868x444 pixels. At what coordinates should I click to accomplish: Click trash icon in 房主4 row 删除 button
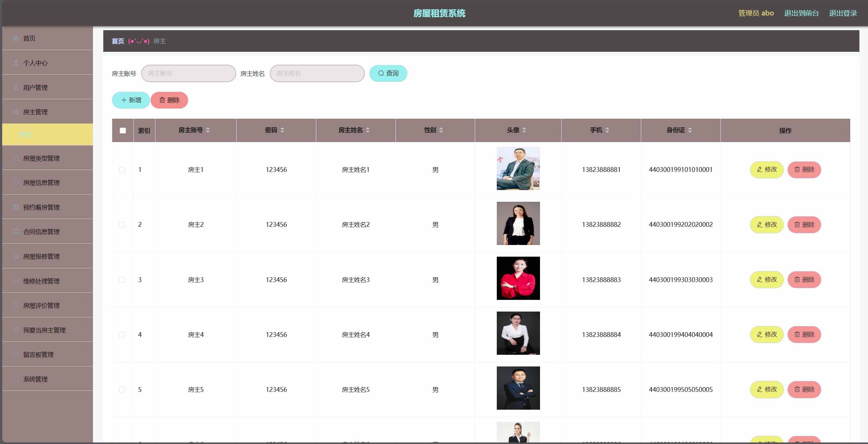pos(797,334)
